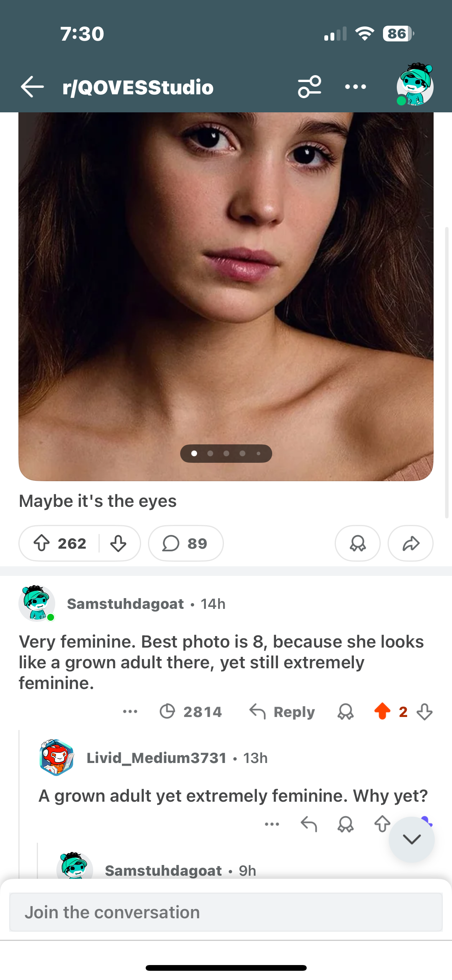Share the 'Maybe it's the eyes' post
This screenshot has width=452, height=980.
pos(410,543)
